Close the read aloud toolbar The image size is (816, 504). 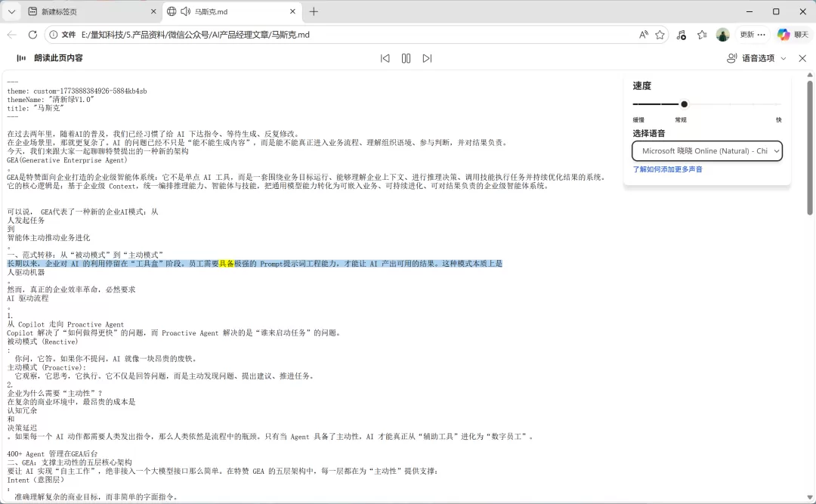(x=802, y=58)
